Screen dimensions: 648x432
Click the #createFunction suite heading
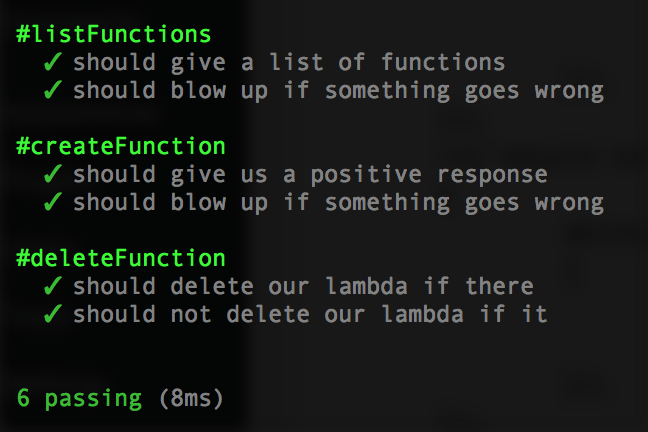[121, 147]
